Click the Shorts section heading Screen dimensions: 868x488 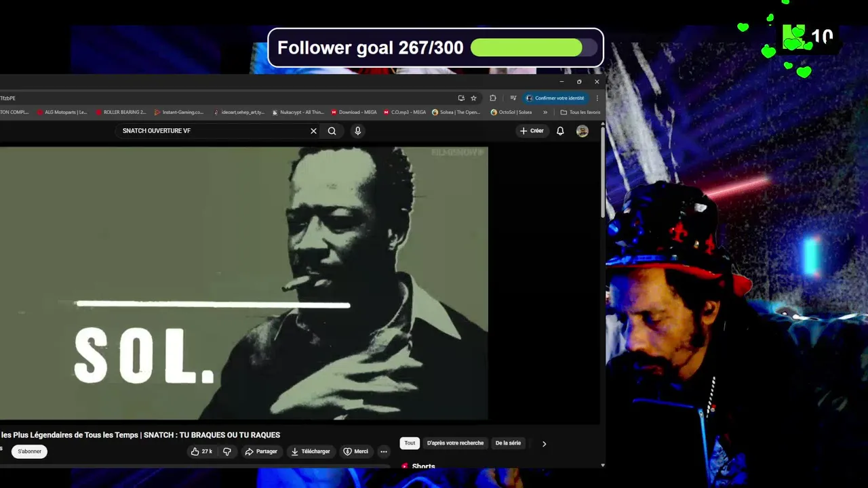point(423,466)
